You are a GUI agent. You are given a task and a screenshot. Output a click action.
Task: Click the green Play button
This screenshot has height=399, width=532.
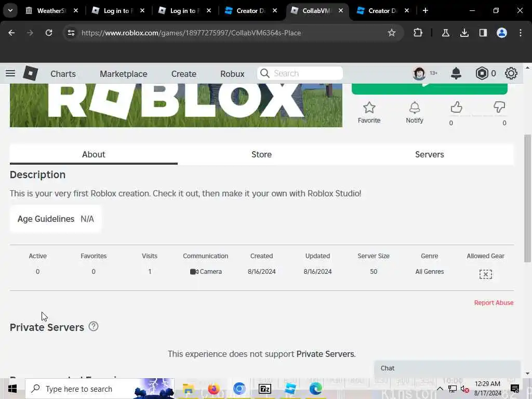point(430,88)
